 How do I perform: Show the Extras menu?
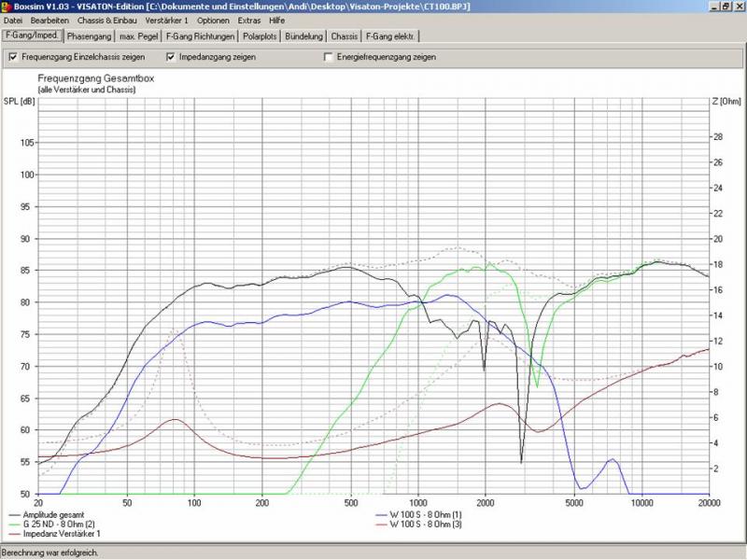pyautogui.click(x=249, y=20)
